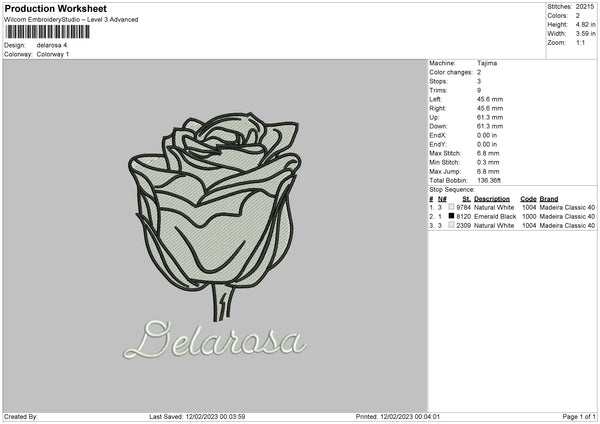Click the Stops value 3
The image size is (600, 424).
click(479, 81)
